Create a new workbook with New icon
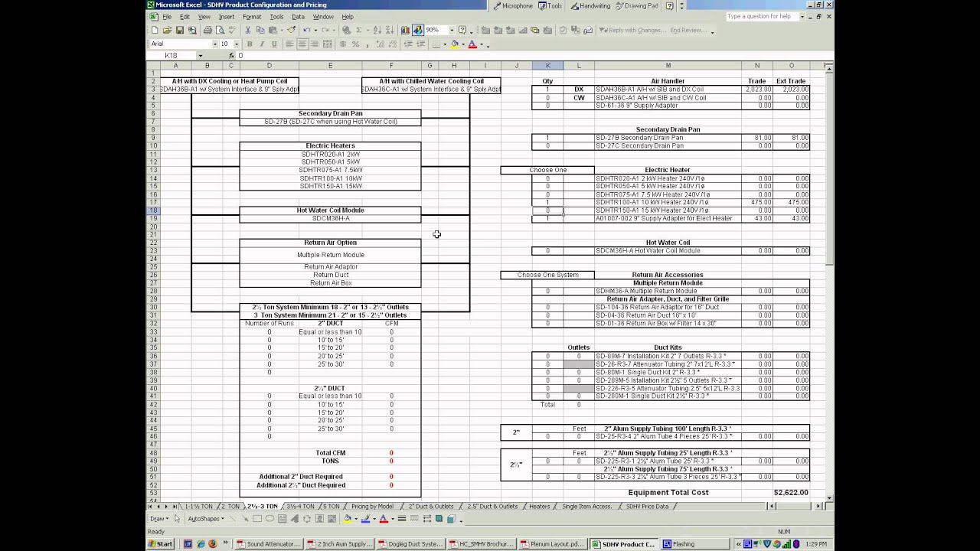Image resolution: width=980 pixels, height=551 pixels. pyautogui.click(x=155, y=30)
